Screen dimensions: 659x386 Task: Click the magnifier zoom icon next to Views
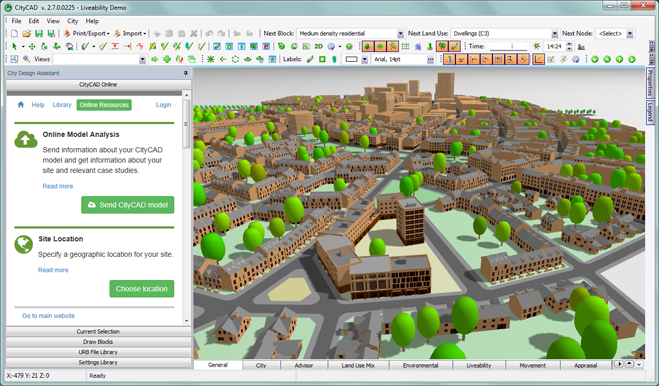26,59
